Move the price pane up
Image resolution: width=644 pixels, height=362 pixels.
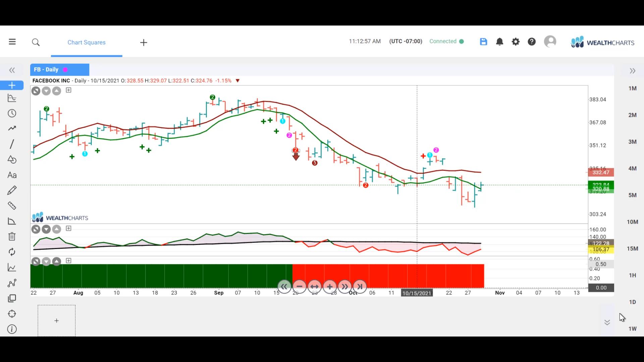click(57, 91)
